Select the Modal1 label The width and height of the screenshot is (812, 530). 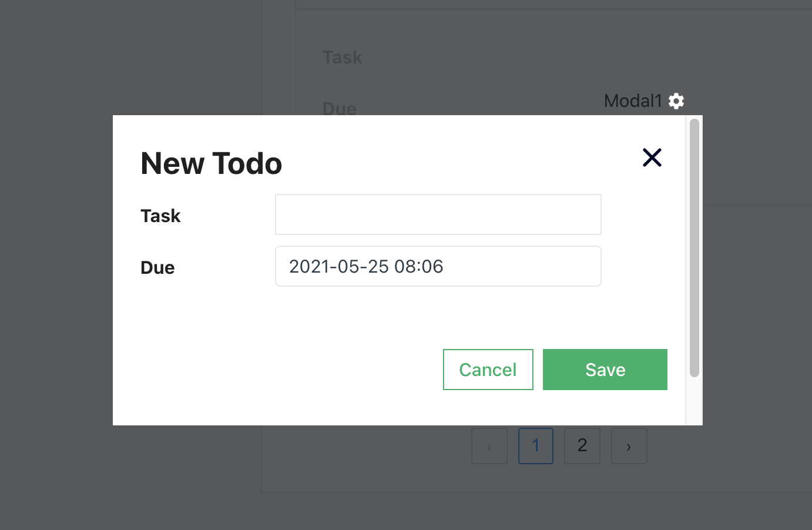pyautogui.click(x=634, y=100)
